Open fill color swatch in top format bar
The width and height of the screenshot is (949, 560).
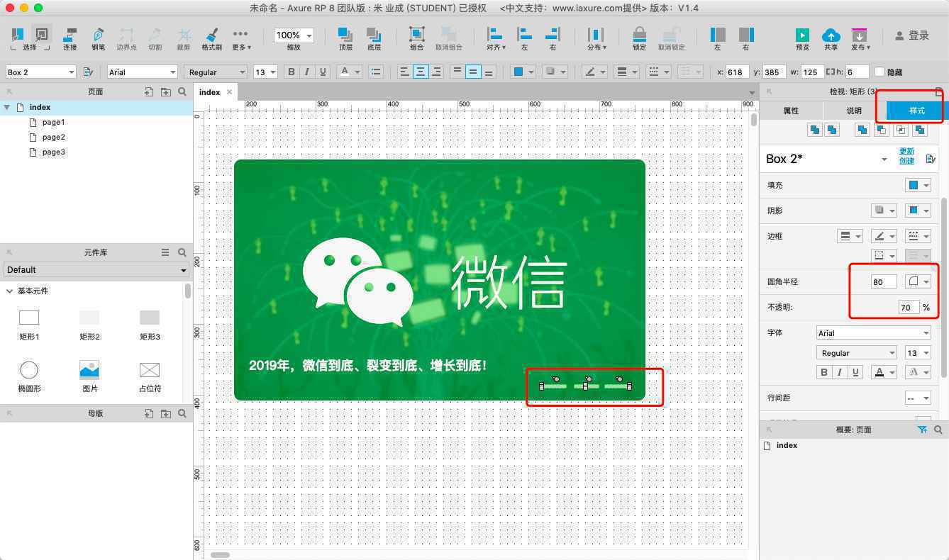(x=523, y=72)
